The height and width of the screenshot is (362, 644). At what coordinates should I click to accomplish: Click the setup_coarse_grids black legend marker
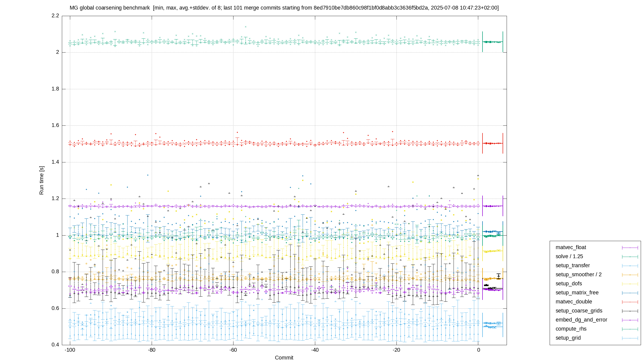(630, 311)
